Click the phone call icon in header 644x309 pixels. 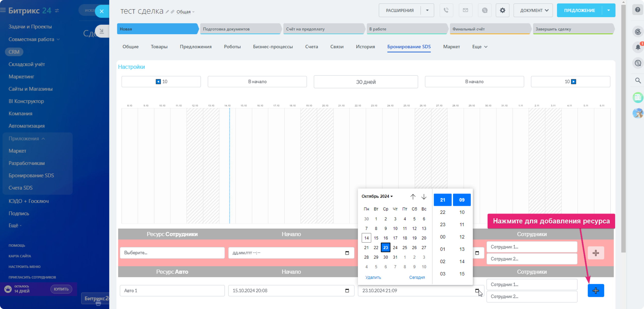point(446,10)
